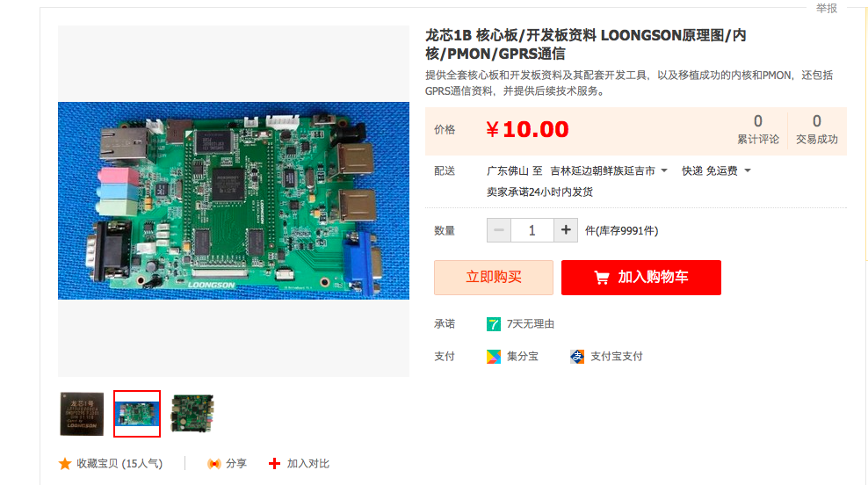Click the red plus compare icon
This screenshot has height=485, width=868.
point(274,463)
